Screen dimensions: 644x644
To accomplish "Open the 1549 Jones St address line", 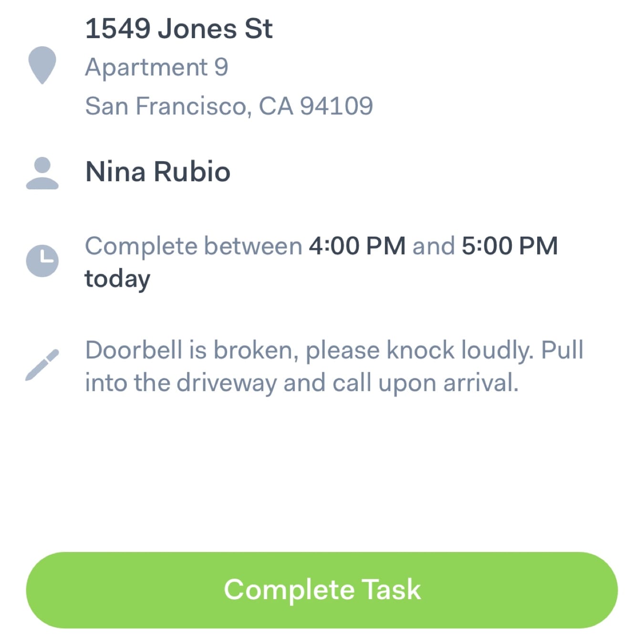I will (178, 29).
